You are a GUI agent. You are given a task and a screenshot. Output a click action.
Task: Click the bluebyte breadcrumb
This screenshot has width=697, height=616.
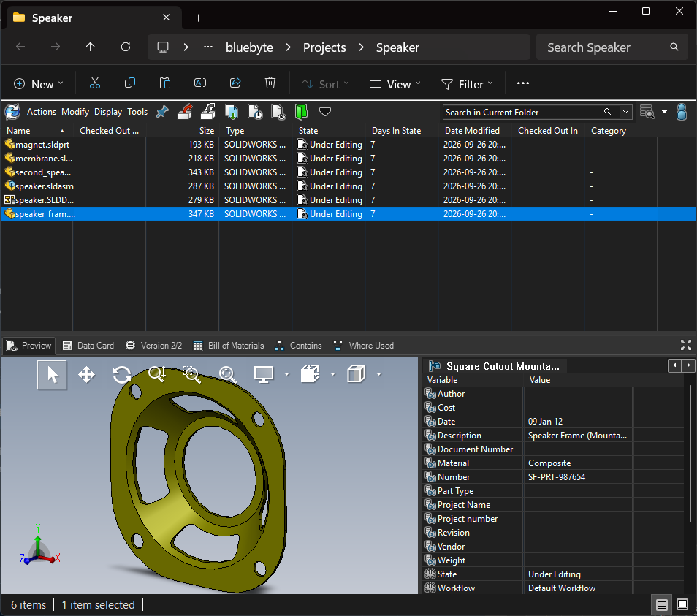(249, 47)
